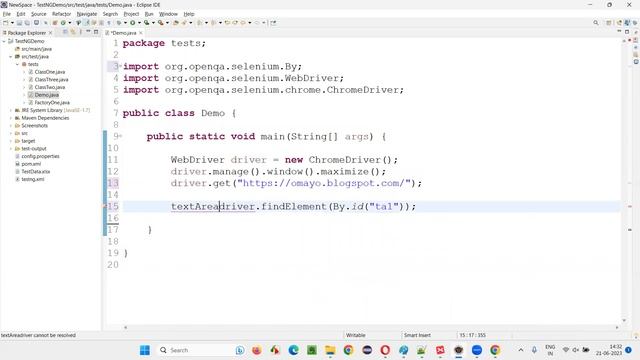Image resolution: width=640 pixels, height=360 pixels.
Task: Open the Run configurations dropdown arrow
Action: (139, 23)
